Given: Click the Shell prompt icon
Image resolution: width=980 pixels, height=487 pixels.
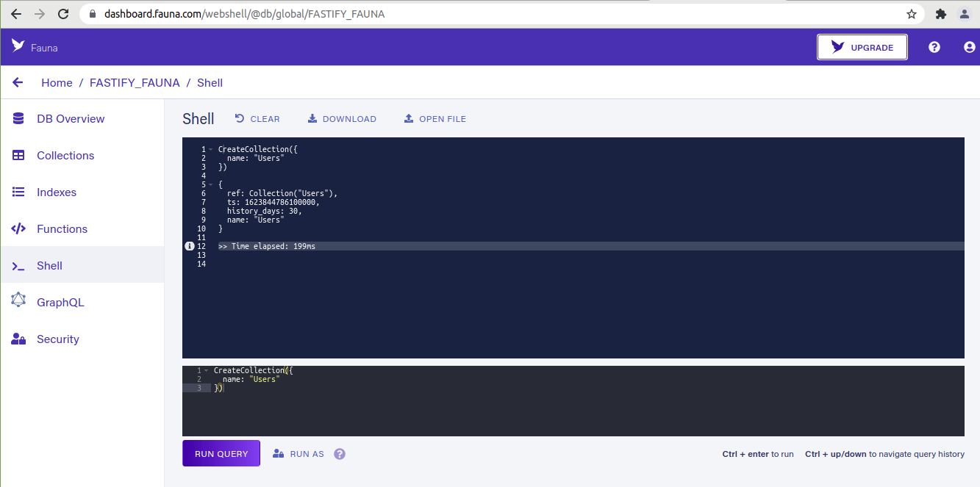Looking at the screenshot, I should click(18, 266).
